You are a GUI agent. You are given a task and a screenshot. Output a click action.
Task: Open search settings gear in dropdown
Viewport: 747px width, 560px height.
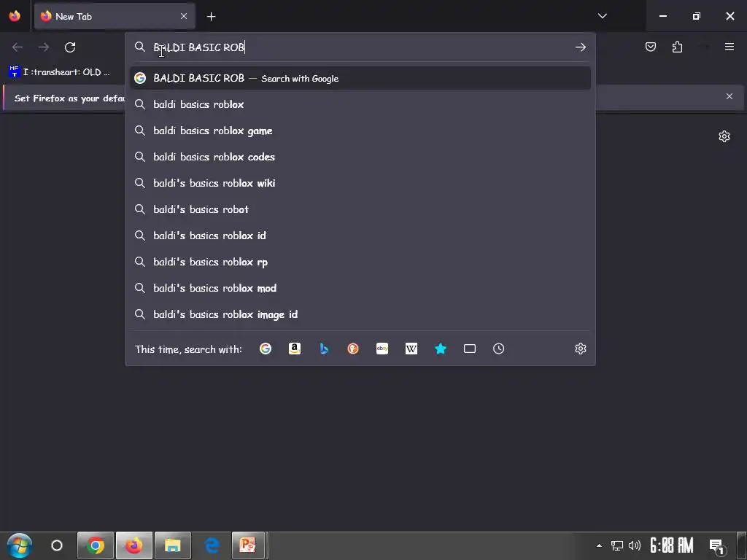coord(580,349)
